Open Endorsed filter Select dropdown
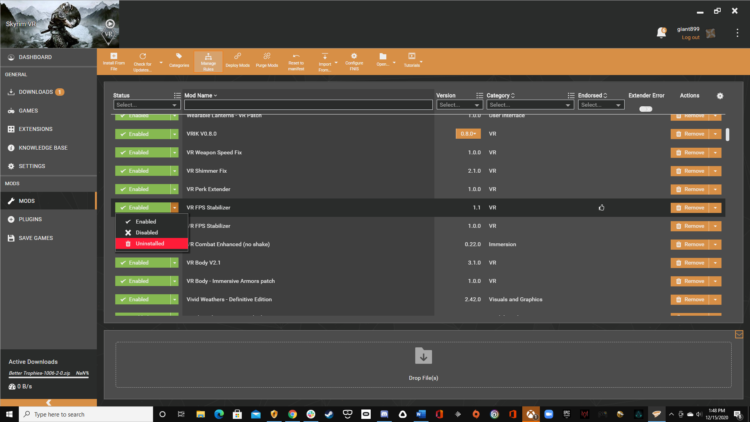Viewport: 750px width, 422px height. [601, 105]
